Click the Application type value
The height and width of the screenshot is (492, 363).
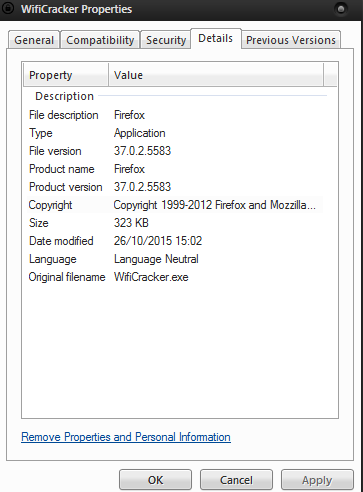click(x=140, y=133)
